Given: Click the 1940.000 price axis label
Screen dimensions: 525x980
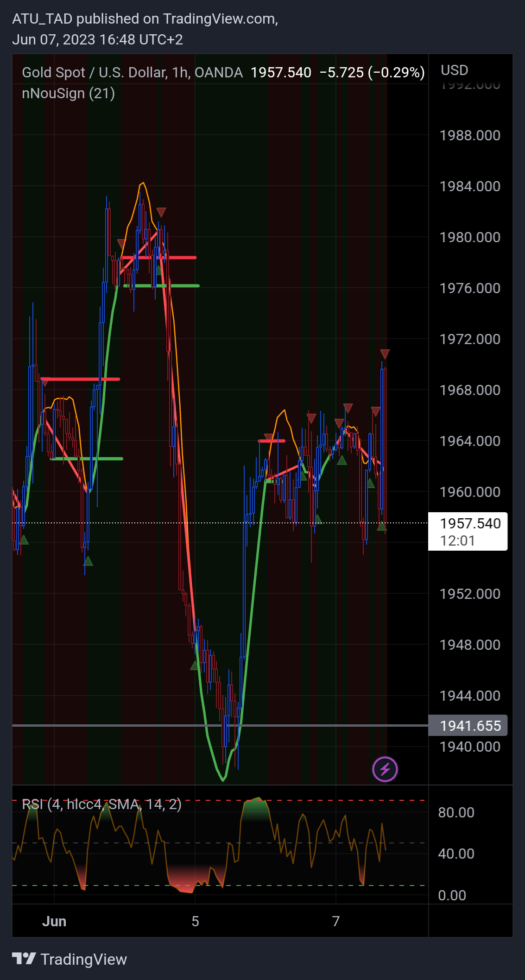Looking at the screenshot, I should tap(470, 747).
